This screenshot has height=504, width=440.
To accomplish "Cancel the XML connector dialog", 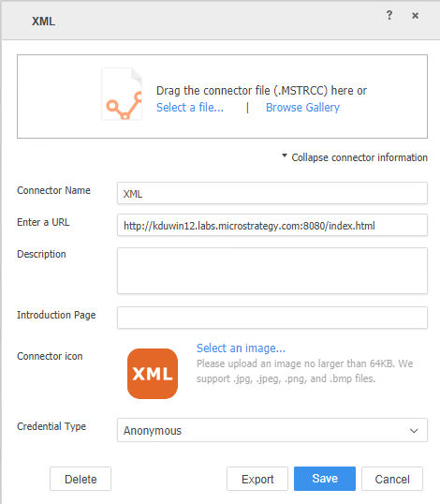I will (392, 479).
